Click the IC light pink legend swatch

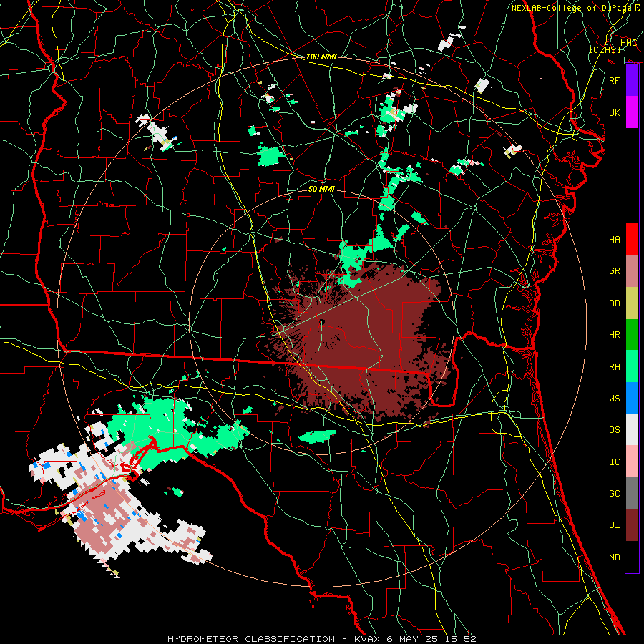click(632, 462)
